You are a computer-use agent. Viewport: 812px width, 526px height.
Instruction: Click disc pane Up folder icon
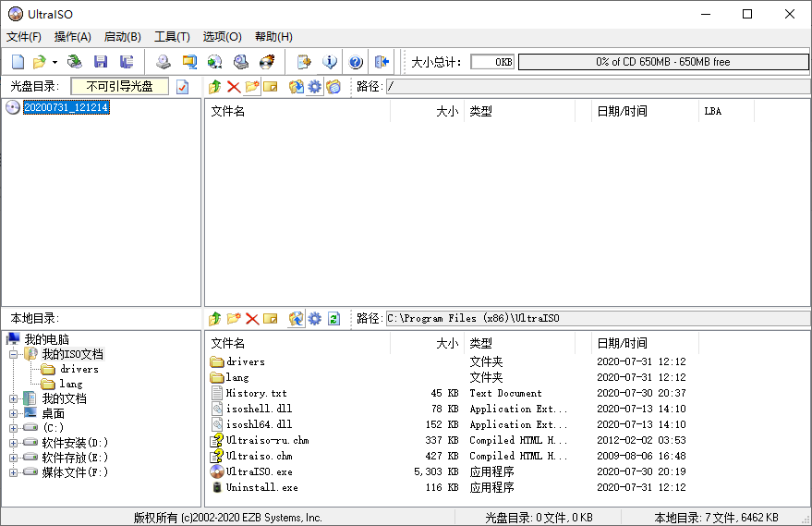coord(215,87)
